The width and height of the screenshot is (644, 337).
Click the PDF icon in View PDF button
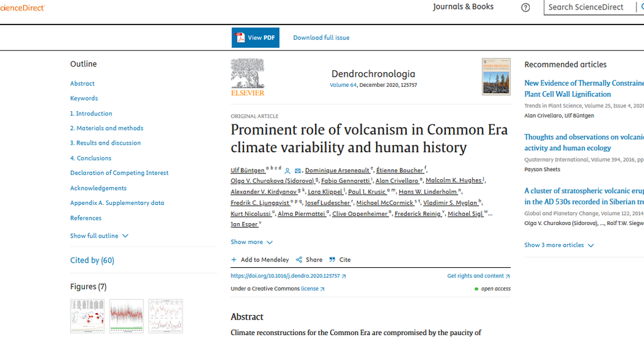pyautogui.click(x=240, y=38)
